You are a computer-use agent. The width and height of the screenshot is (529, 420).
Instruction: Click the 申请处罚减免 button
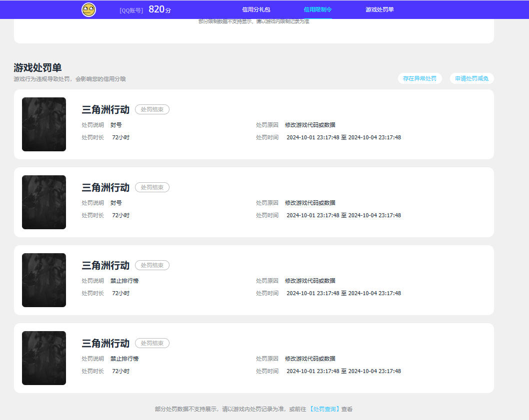[x=471, y=78]
